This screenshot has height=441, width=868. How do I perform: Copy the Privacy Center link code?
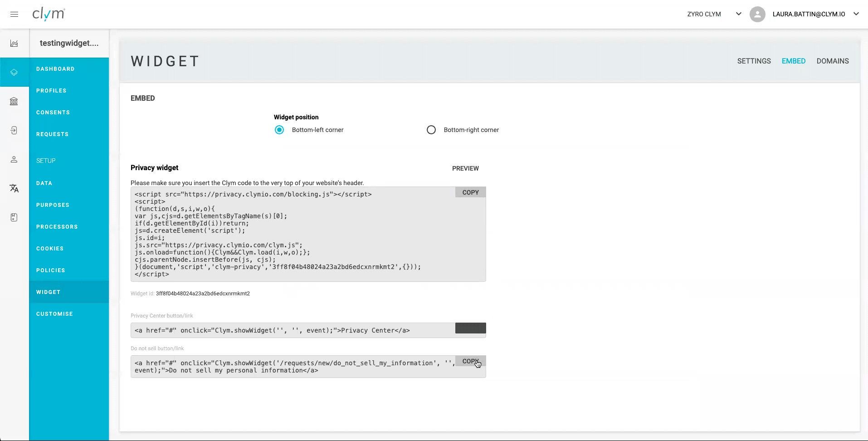[x=470, y=328]
